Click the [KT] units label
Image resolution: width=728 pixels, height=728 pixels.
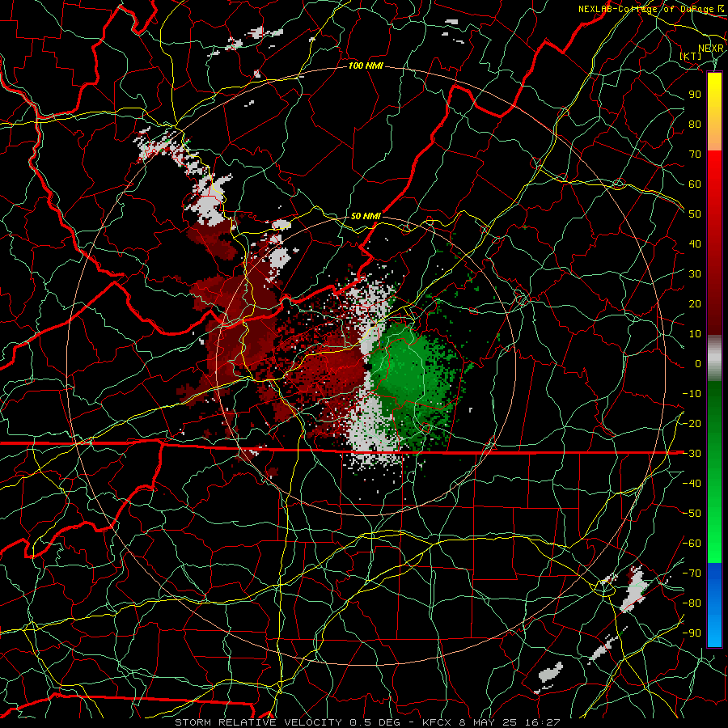(691, 56)
